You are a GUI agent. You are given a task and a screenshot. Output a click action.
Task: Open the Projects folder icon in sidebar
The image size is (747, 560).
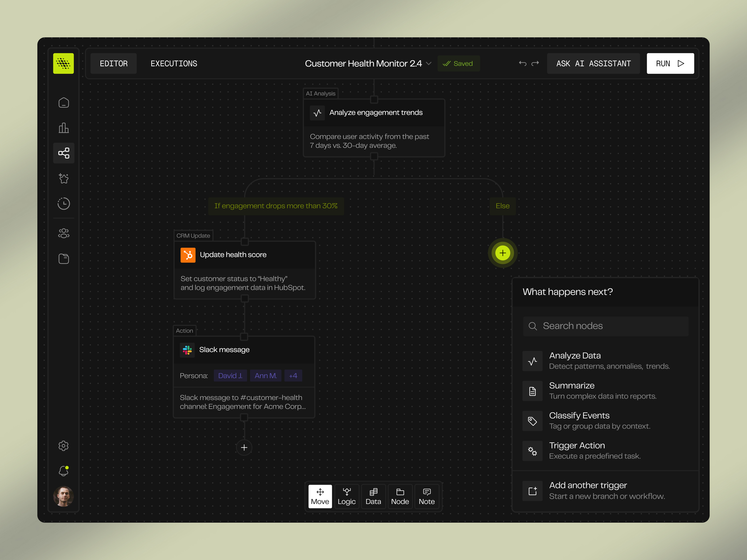pos(63,258)
